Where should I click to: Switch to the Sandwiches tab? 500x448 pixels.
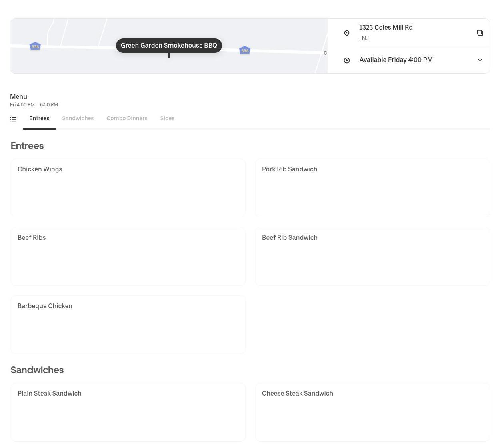(x=78, y=119)
